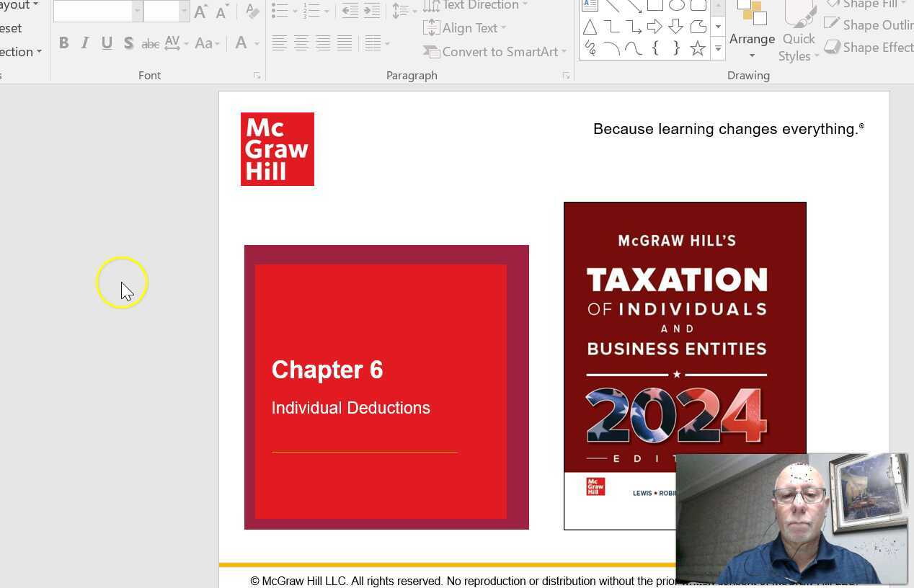Viewport: 914px width, 588px height.
Task: Open the shapes gallery More arrow
Action: coord(718,49)
